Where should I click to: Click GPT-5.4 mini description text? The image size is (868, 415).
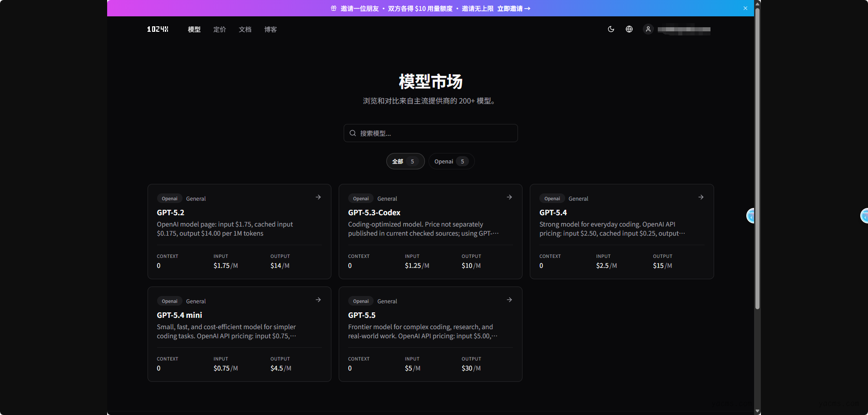[227, 331]
